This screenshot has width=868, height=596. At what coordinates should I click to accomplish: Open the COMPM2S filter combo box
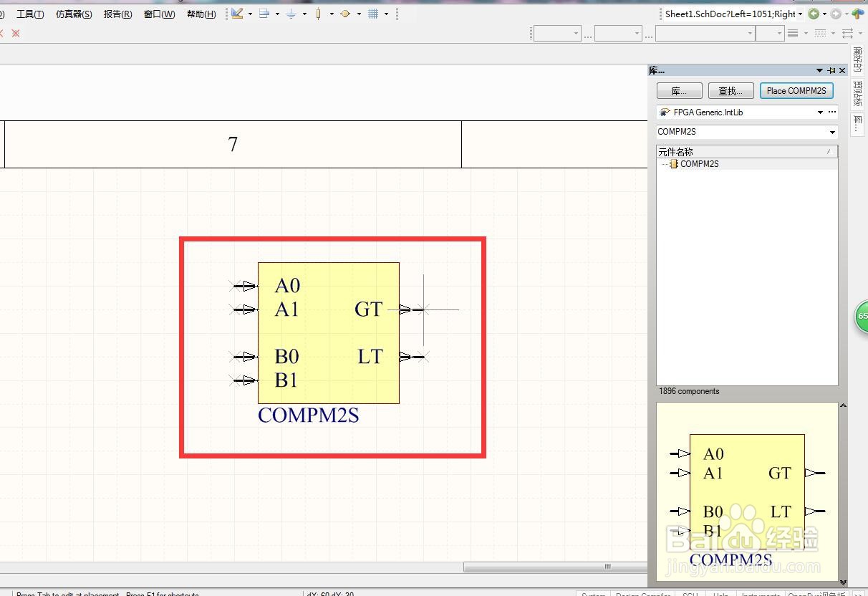coord(747,132)
